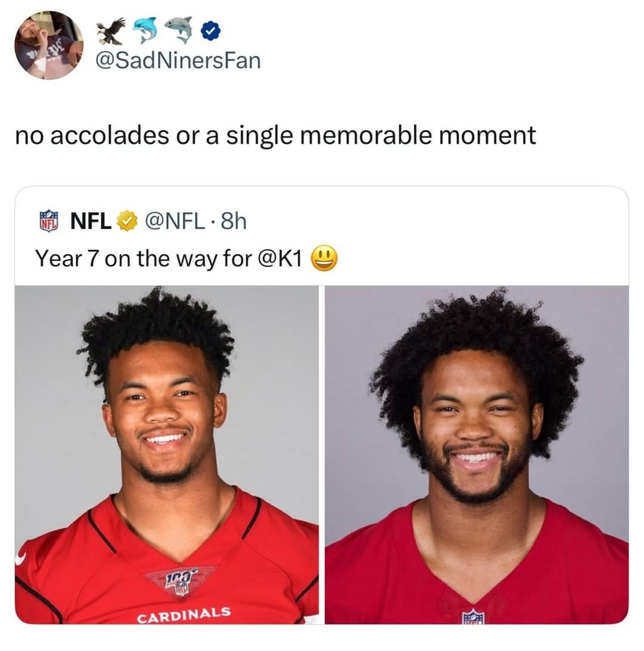Click the smiley face emoji
The width and height of the screenshot is (644, 651).
[x=324, y=258]
